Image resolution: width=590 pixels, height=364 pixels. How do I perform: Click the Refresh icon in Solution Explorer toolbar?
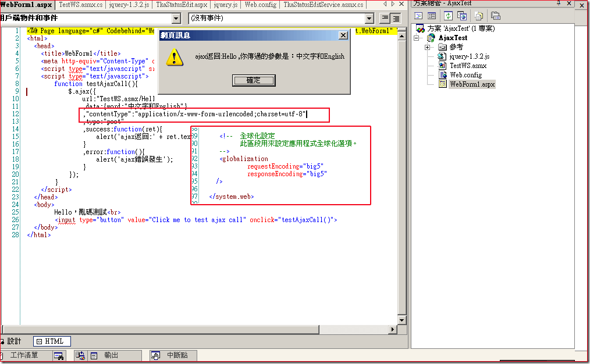coord(449,16)
